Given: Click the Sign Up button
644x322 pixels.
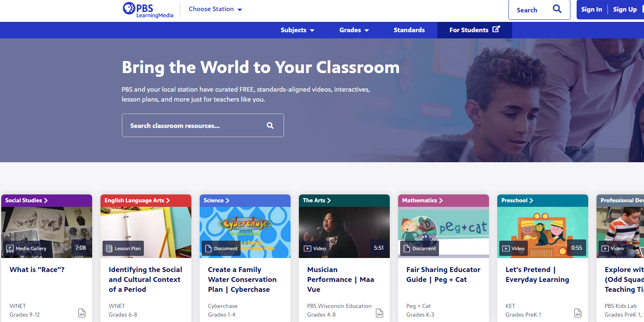Looking at the screenshot, I should (625, 9).
